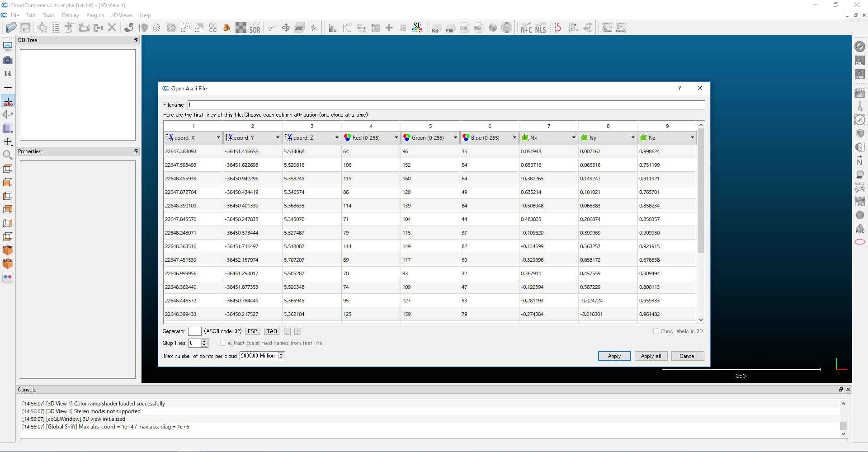868x452 pixels.
Task: Open the column 1 coord. X dropdown
Action: (193, 137)
